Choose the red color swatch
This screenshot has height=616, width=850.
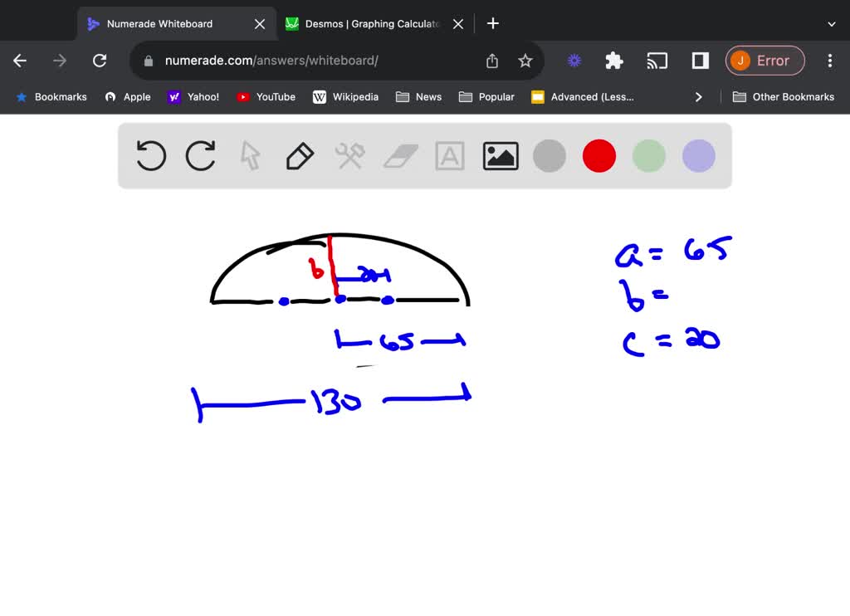point(599,156)
